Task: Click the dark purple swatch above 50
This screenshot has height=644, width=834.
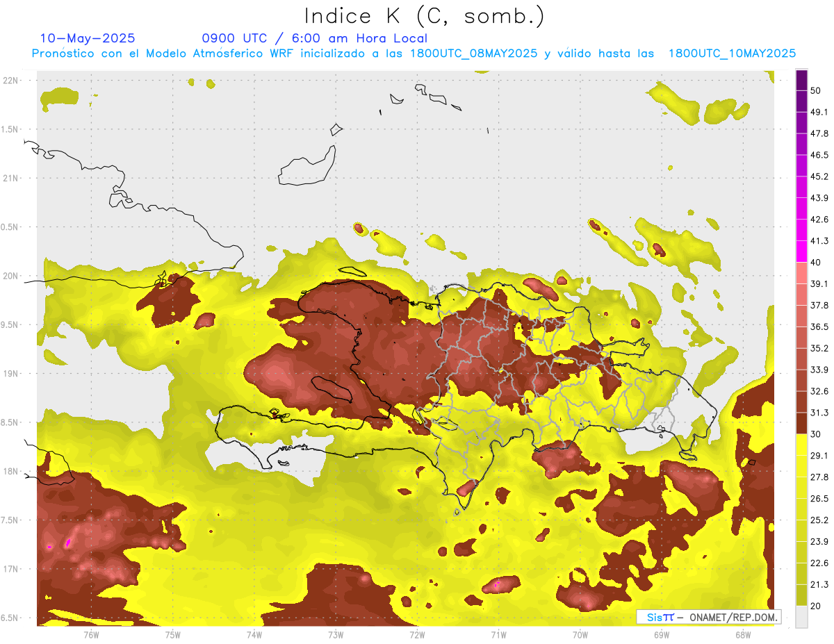Action: coord(801,80)
